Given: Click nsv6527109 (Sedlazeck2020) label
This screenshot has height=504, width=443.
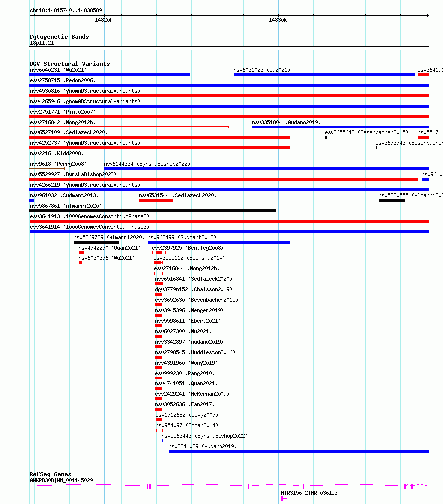Looking at the screenshot, I should click(69, 132).
